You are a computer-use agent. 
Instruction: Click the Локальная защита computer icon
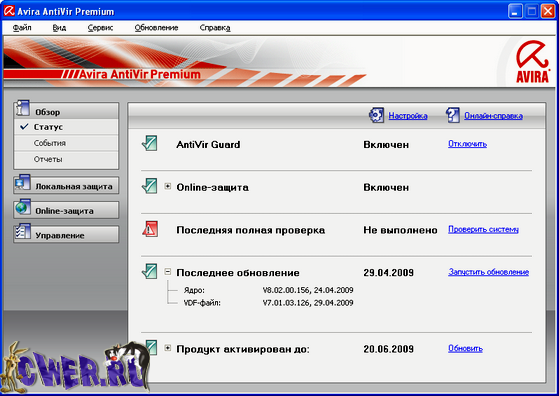pyautogui.click(x=23, y=182)
